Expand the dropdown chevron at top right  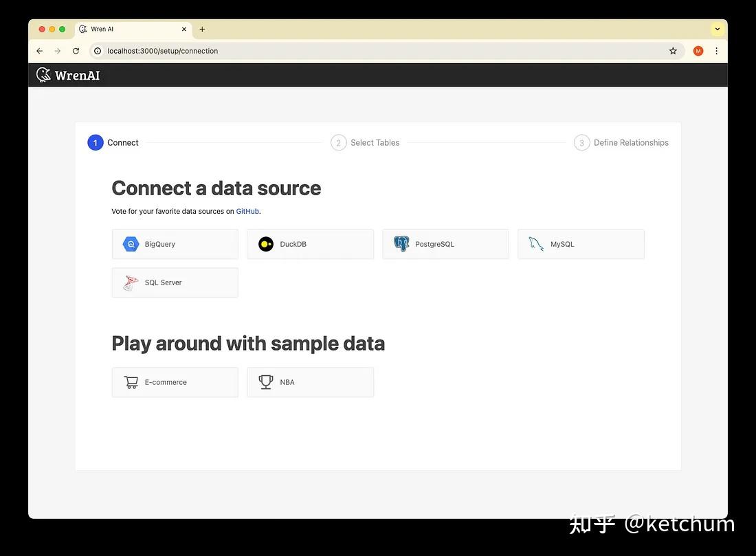[x=718, y=29]
